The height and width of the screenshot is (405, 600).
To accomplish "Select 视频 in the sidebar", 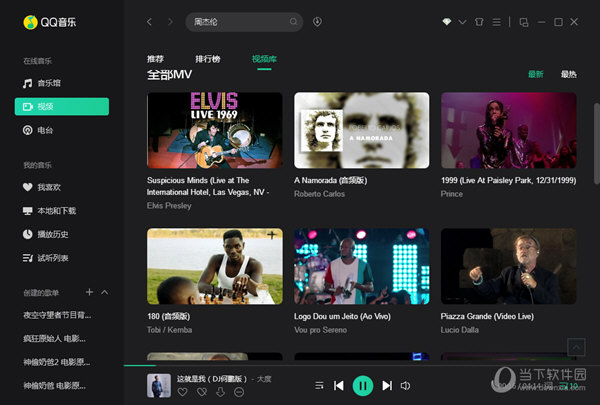I will (x=62, y=106).
